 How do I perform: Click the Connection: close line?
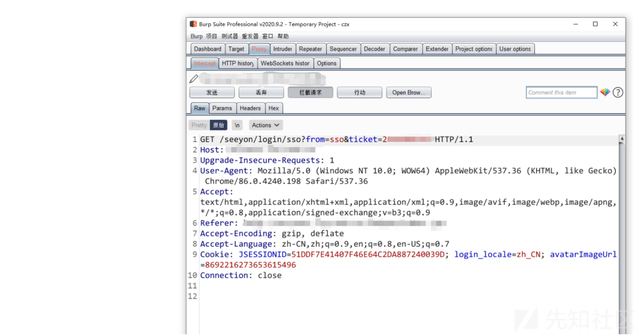tap(241, 275)
